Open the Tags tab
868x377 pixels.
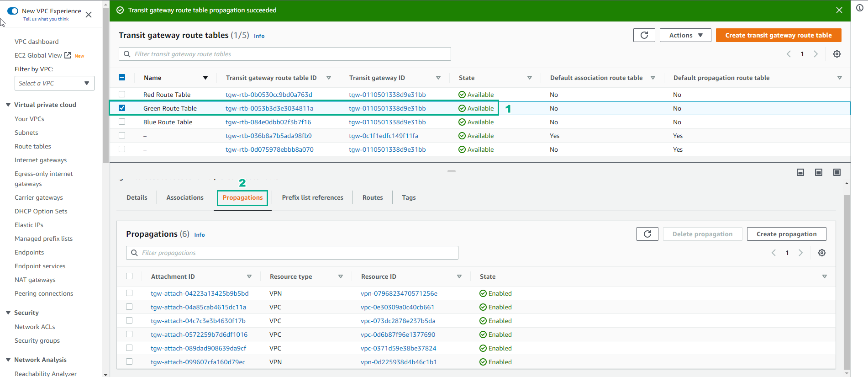(x=409, y=197)
